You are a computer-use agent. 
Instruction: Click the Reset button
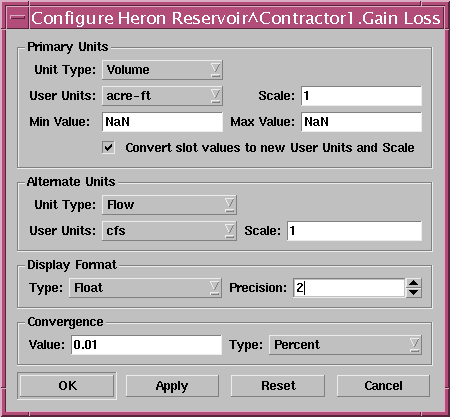(278, 386)
